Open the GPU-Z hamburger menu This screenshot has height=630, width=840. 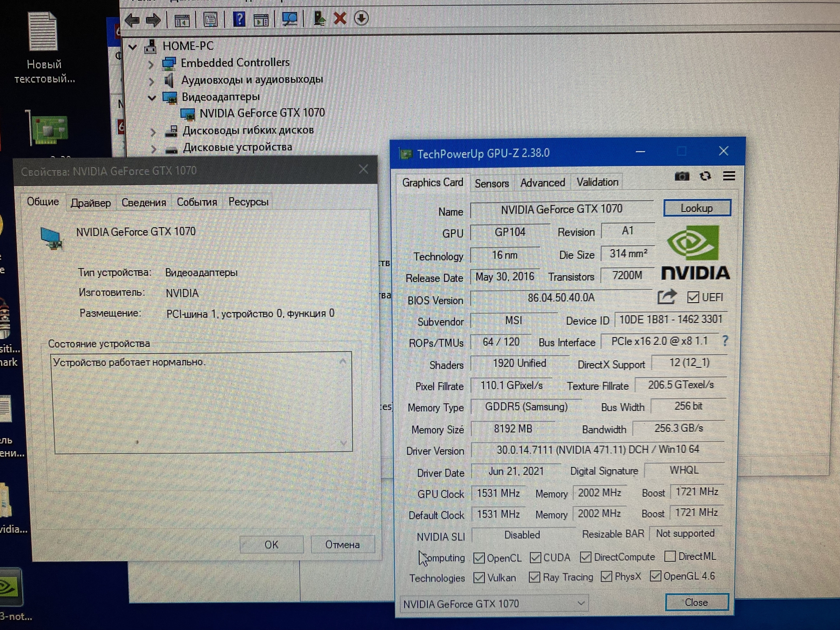(x=729, y=176)
